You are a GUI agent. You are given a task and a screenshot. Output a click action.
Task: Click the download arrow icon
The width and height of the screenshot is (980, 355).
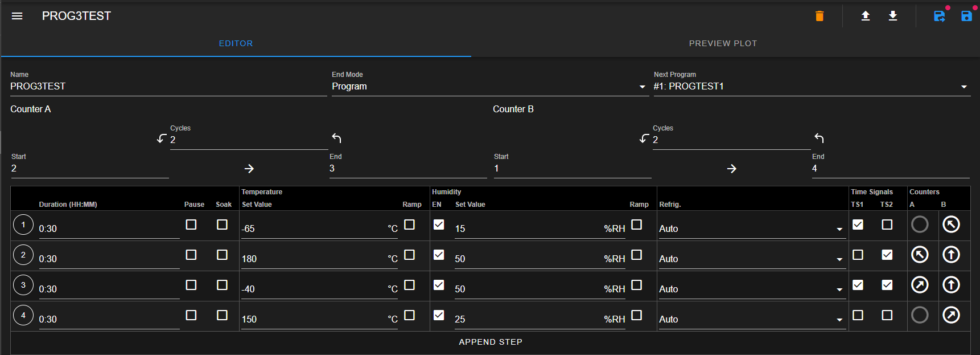point(893,16)
